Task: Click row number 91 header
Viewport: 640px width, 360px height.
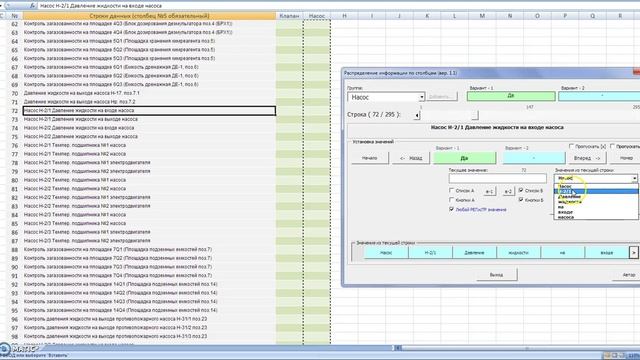Action: tap(15, 276)
